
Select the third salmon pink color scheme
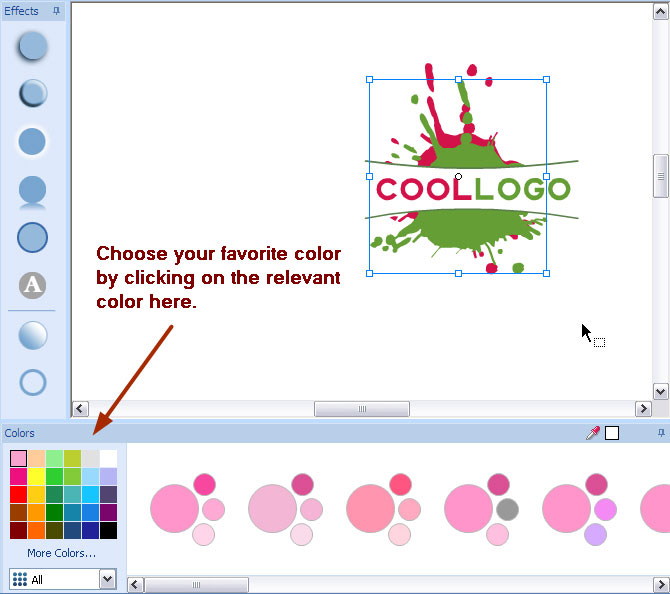point(383,509)
